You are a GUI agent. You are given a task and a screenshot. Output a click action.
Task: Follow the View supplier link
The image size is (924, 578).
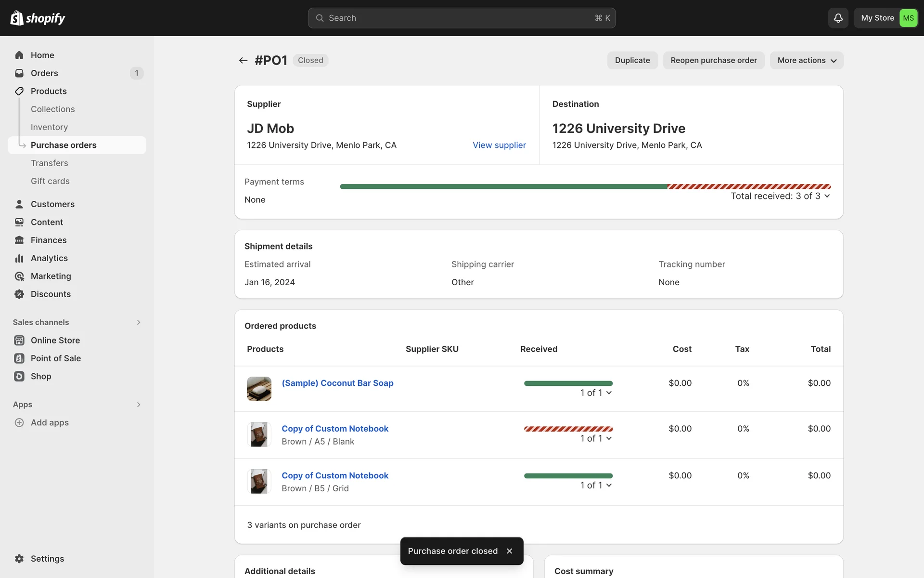tap(499, 145)
